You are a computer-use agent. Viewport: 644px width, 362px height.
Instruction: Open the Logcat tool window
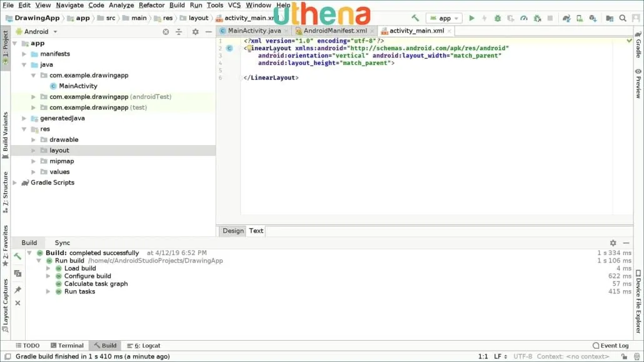[144, 346]
